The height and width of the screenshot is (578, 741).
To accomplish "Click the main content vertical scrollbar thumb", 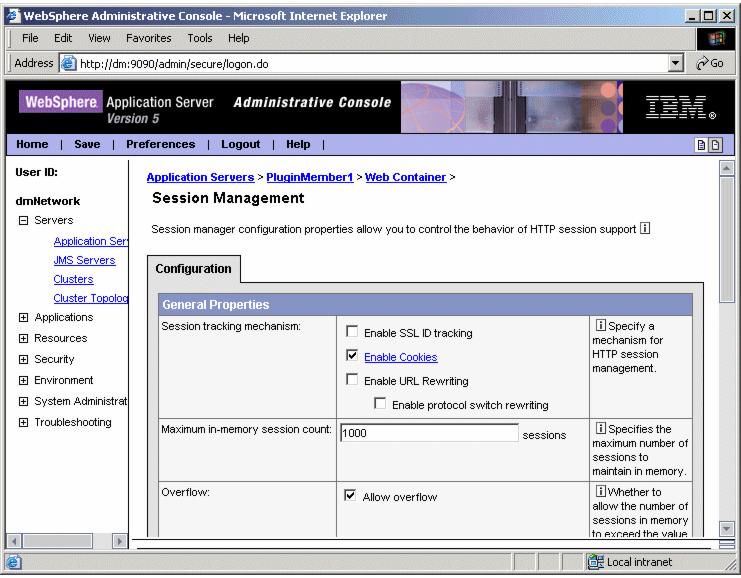I will tap(726, 240).
